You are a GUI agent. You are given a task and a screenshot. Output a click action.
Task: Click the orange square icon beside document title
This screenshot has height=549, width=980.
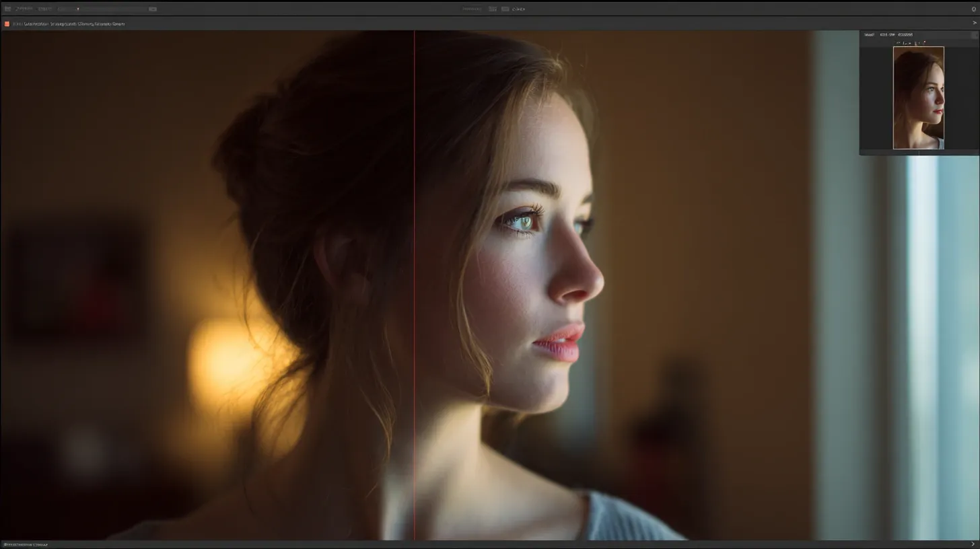(7, 24)
